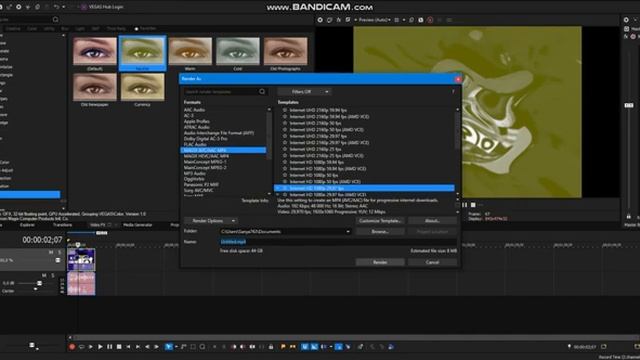Click the search magnifier in Render As dialog
Screen dimensions: 640x360
262,92
